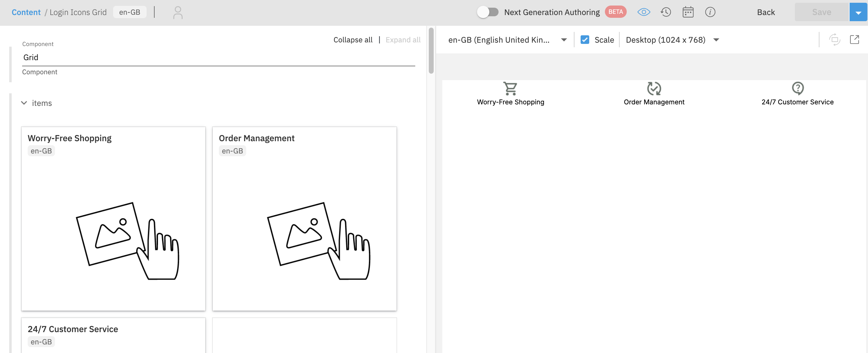Click Collapse all
This screenshot has width=868, height=353.
353,40
